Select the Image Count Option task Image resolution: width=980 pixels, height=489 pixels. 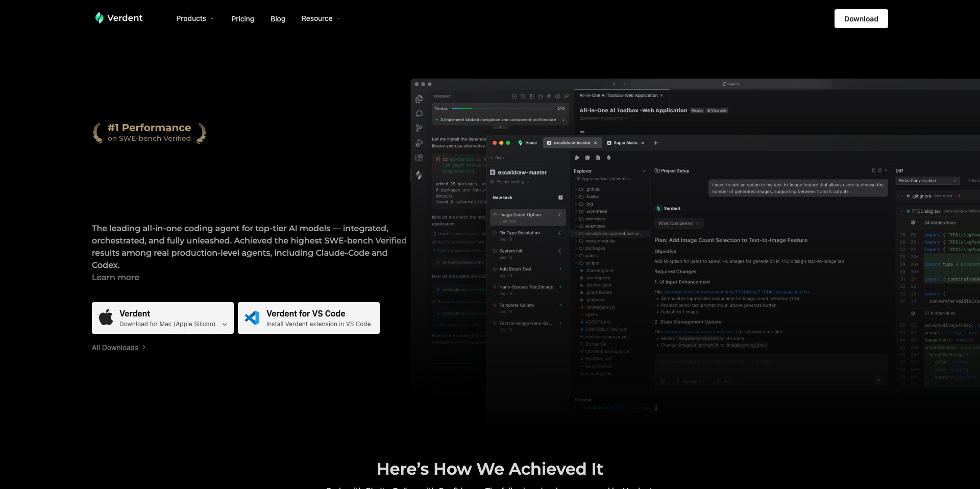[528, 217]
